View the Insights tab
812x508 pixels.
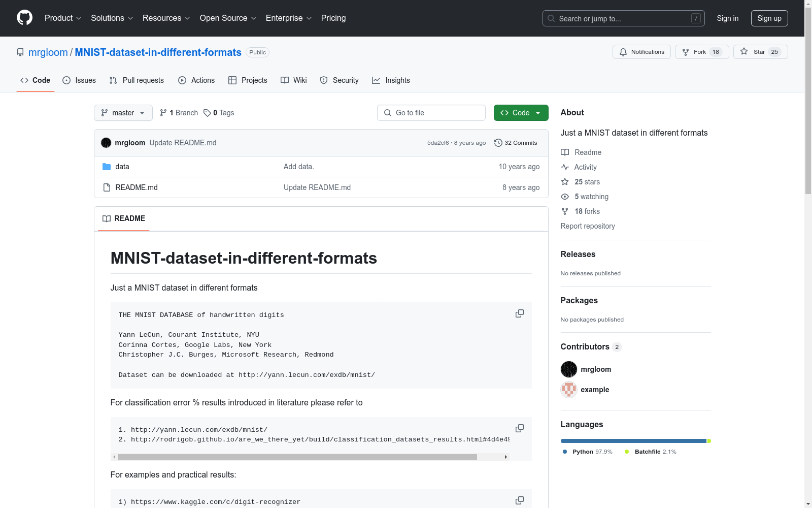pos(391,80)
